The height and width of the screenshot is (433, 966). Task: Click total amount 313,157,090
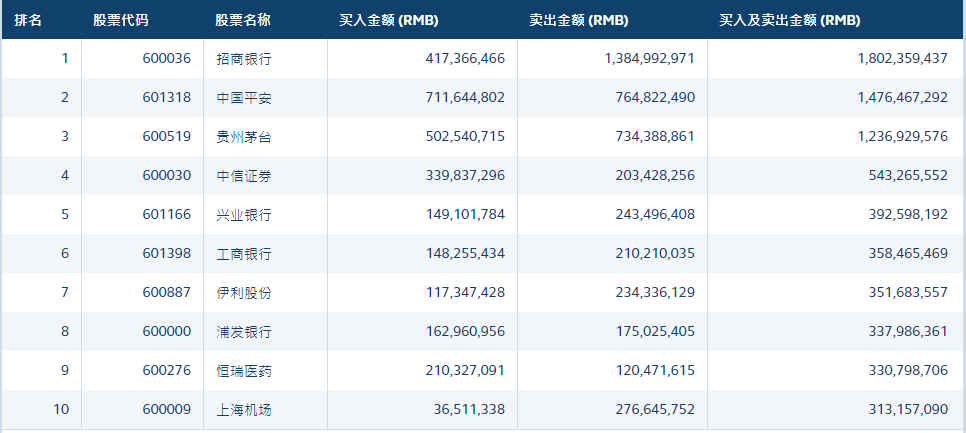(x=908, y=409)
